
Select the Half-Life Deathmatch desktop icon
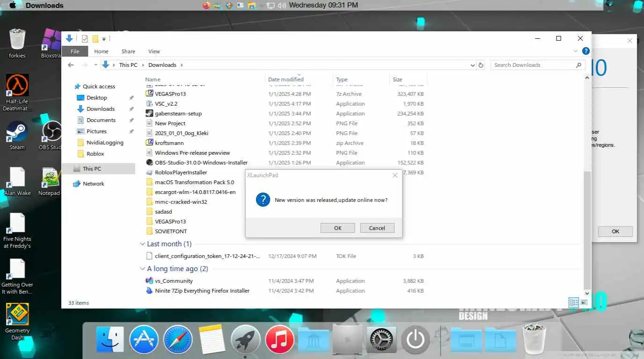coord(17,93)
